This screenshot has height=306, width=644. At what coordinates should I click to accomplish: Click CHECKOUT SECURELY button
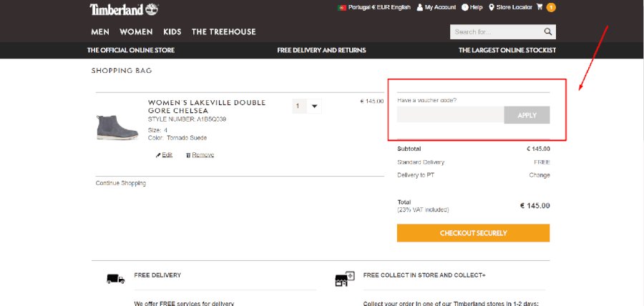point(473,233)
